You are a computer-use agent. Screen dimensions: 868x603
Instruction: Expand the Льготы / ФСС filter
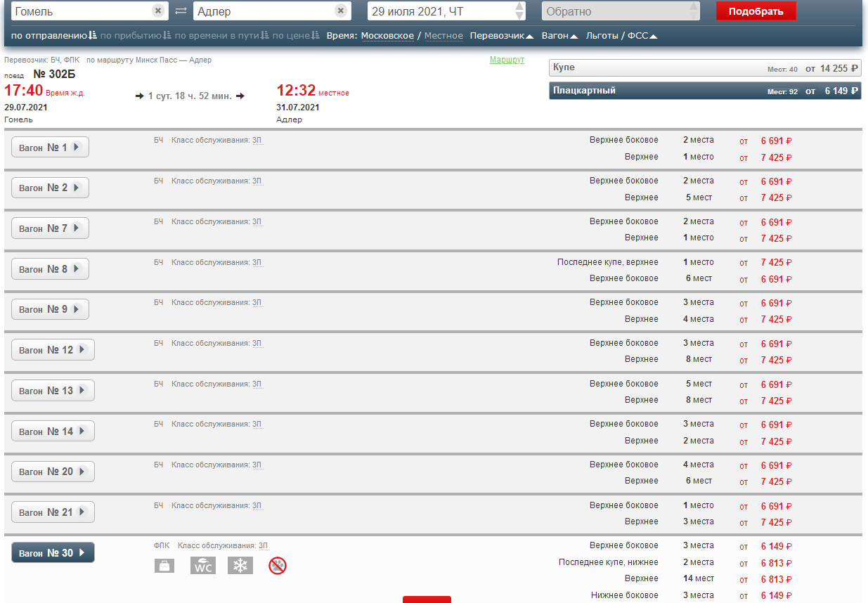[x=621, y=36]
